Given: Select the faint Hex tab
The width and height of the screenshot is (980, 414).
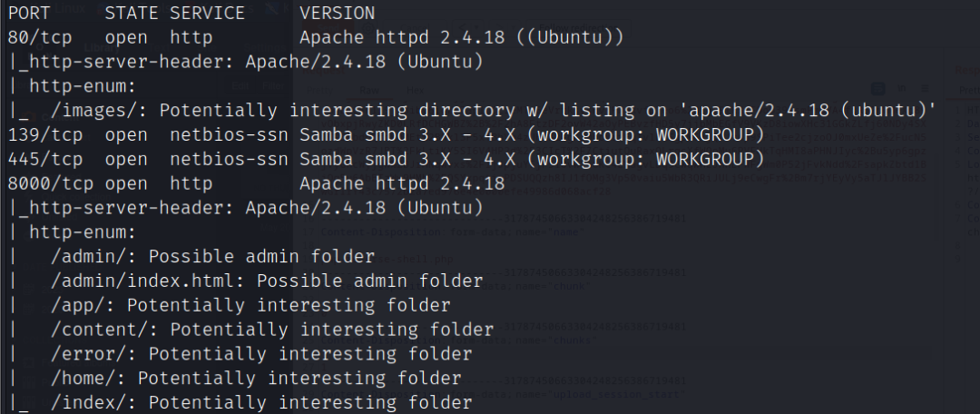Looking at the screenshot, I should click(415, 90).
